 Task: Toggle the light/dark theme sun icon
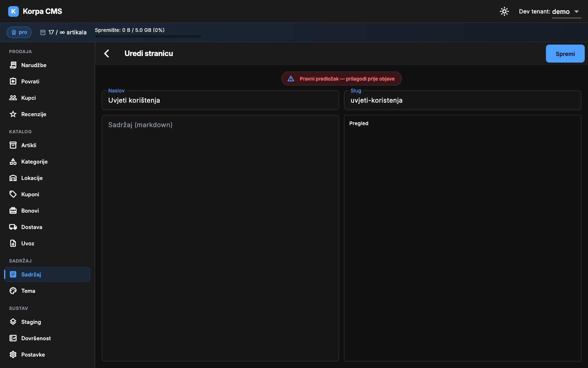(x=504, y=11)
